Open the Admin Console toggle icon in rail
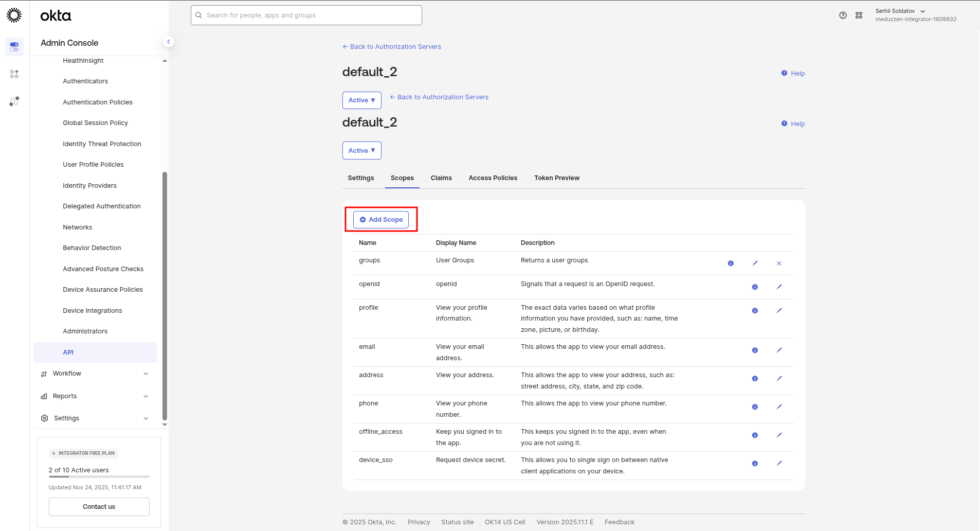Image resolution: width=980 pixels, height=531 pixels. 14,47
